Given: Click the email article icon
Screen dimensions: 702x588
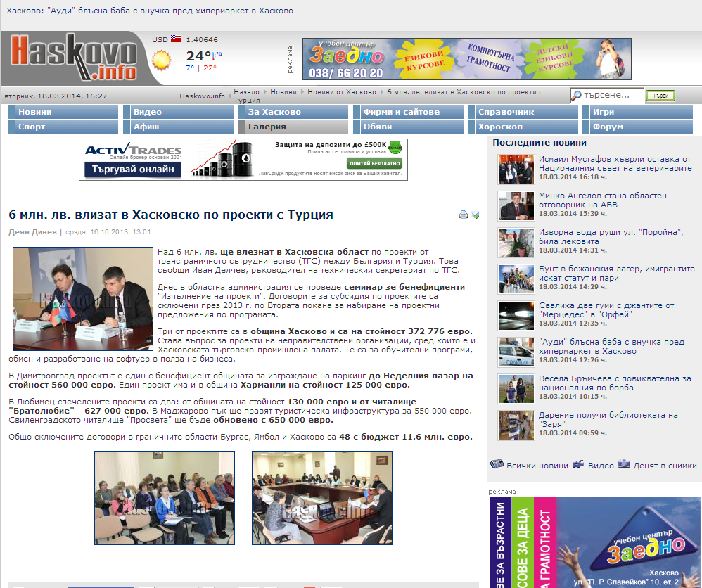Looking at the screenshot, I should [x=475, y=215].
